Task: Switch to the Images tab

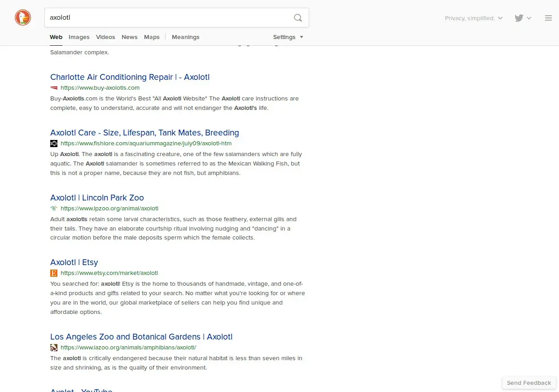Action: pos(79,37)
